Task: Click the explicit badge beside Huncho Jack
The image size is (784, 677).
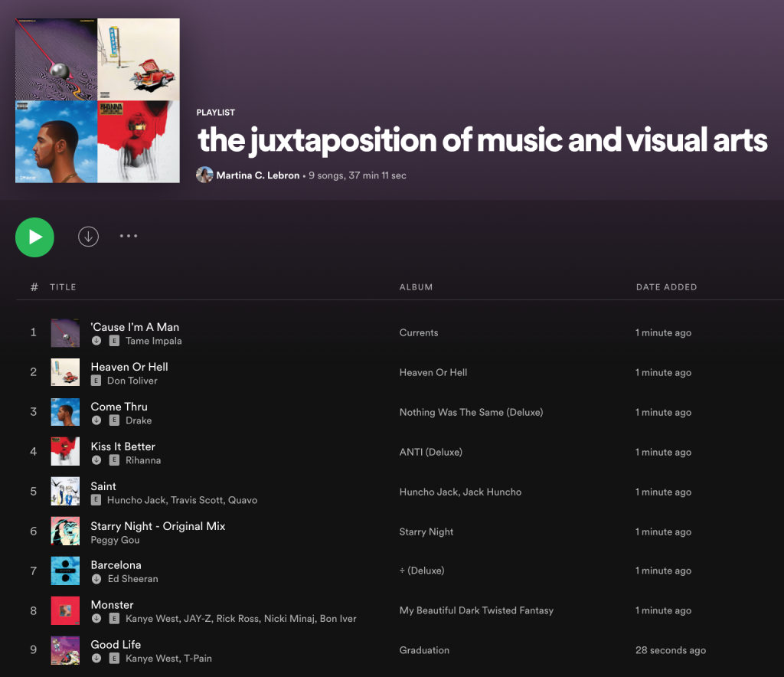Action: click(96, 500)
